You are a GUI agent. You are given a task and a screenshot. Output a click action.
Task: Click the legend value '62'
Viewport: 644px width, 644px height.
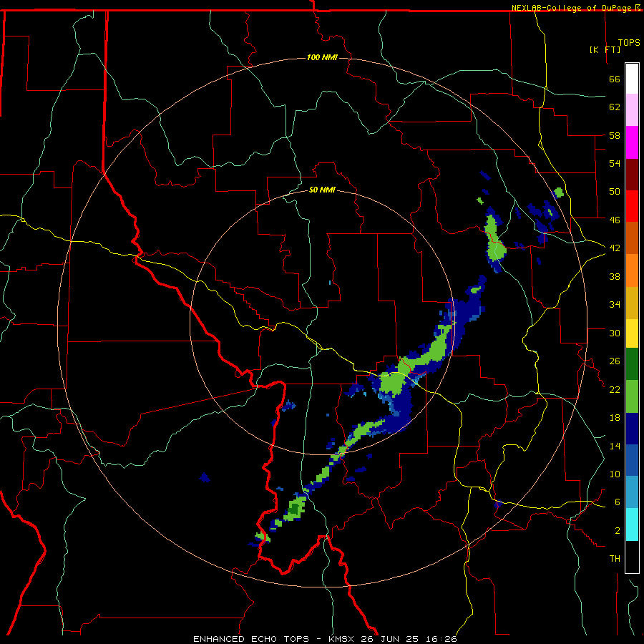[x=615, y=107]
